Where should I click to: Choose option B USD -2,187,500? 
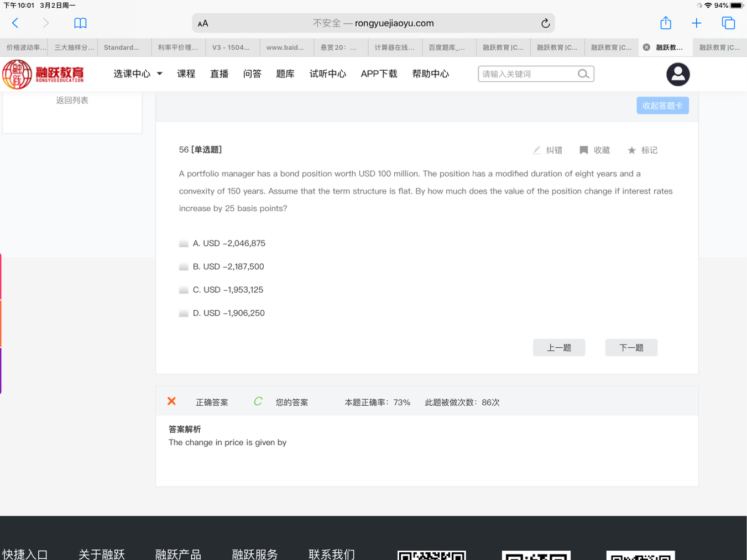tap(184, 267)
